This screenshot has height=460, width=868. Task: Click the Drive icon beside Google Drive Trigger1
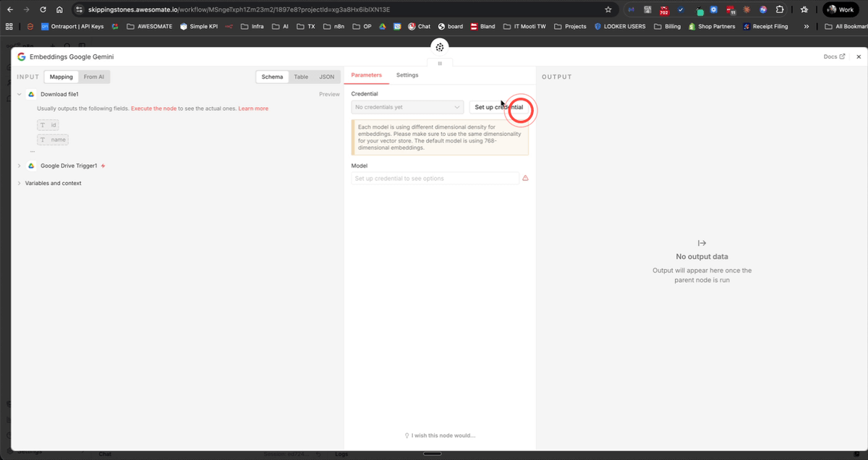pos(31,166)
